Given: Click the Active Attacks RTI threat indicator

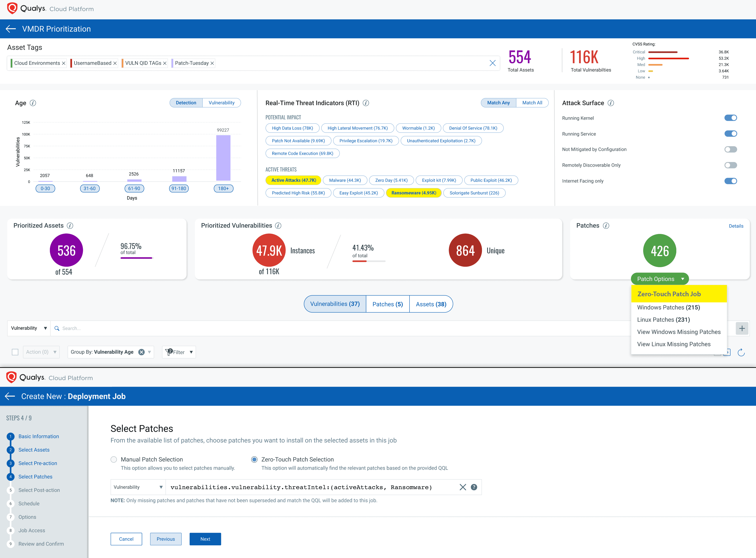Looking at the screenshot, I should tap(292, 180).
